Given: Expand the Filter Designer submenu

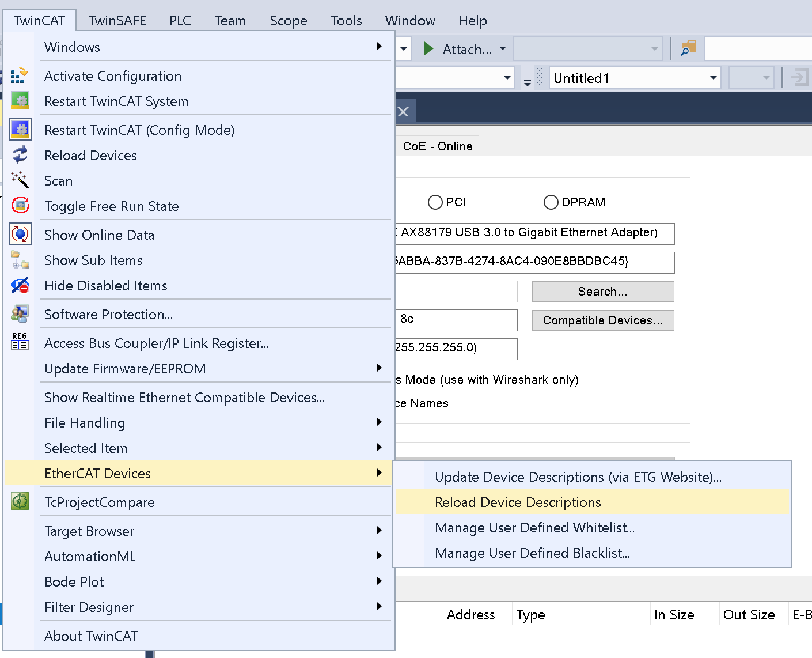Looking at the screenshot, I should click(379, 606).
